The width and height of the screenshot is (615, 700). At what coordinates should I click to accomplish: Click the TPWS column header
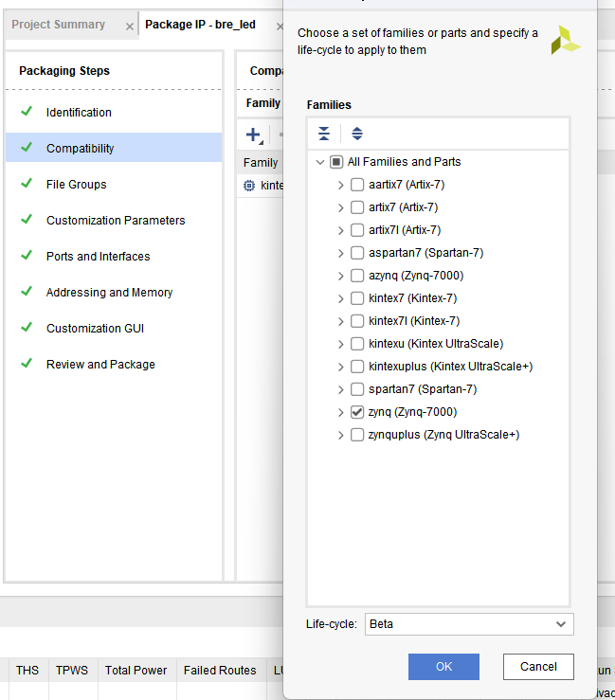point(72,670)
